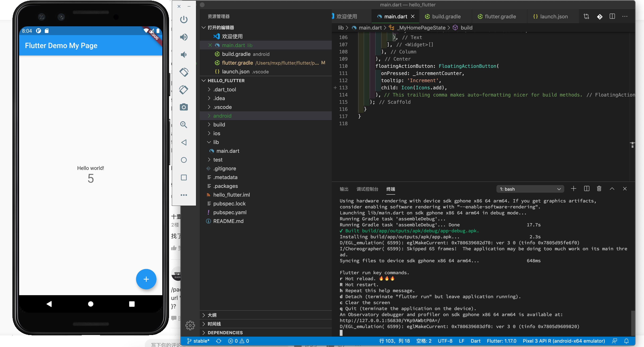Open the Observatory debugger URL in terminal
644x347 pixels.
tap(390, 320)
